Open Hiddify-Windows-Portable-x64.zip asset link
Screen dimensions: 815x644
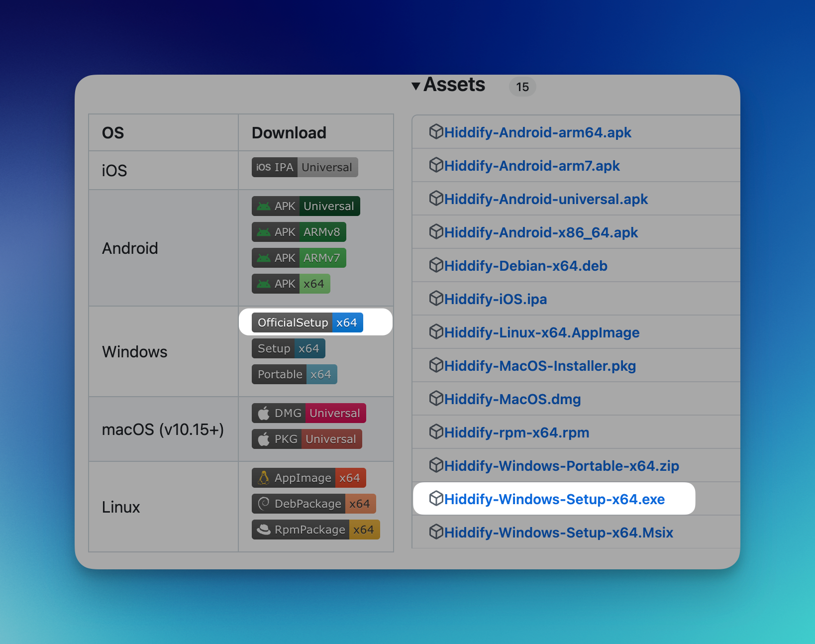point(561,466)
